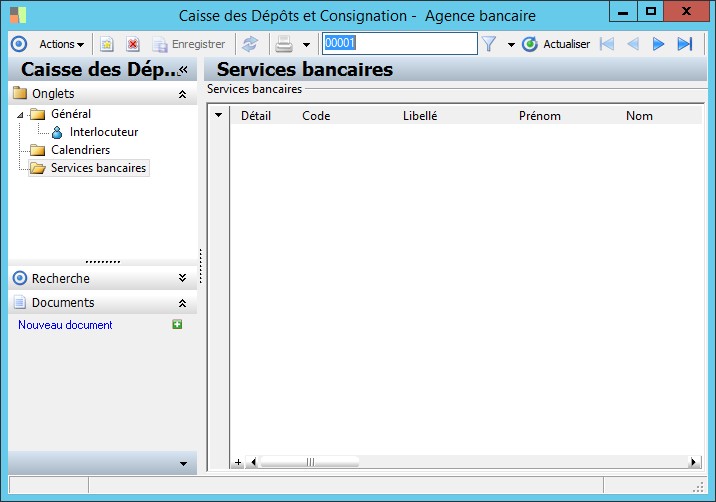The width and height of the screenshot is (716, 502).
Task: Open the filter dropdown arrow
Action: point(511,45)
